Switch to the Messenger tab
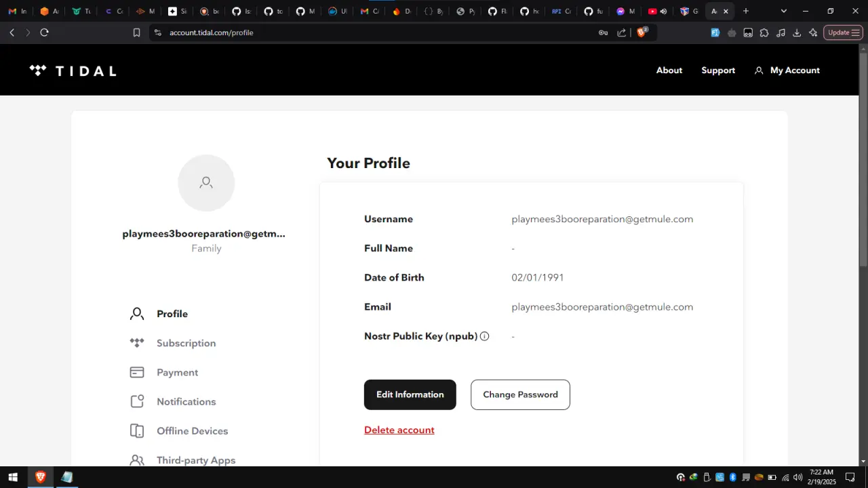 click(626, 12)
